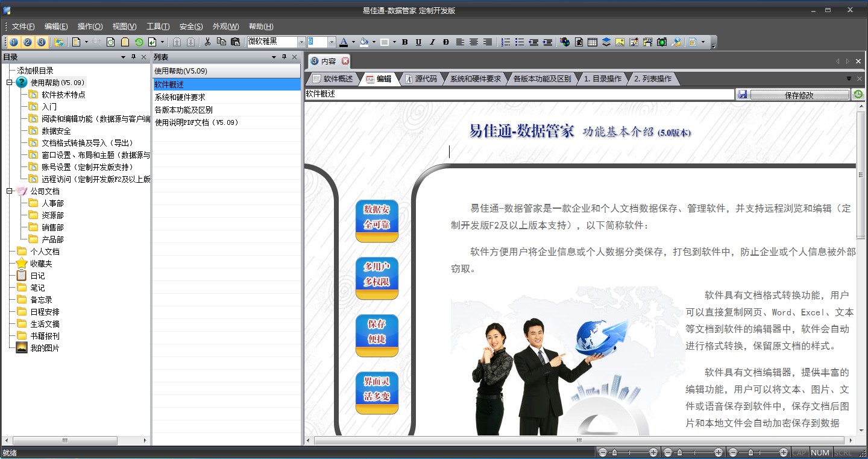Click the globe hyperlink icon in toolbar
The image size is (868, 459).
[565, 42]
